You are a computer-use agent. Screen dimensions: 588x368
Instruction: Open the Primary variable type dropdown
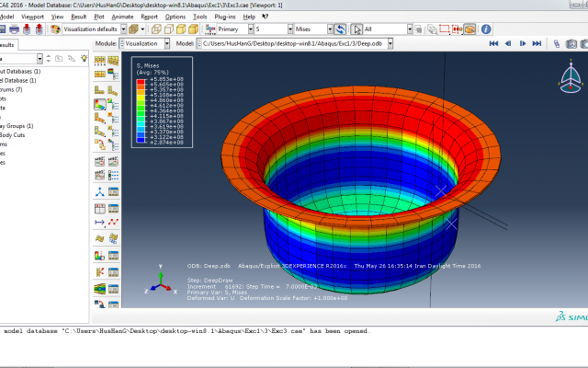[251, 29]
